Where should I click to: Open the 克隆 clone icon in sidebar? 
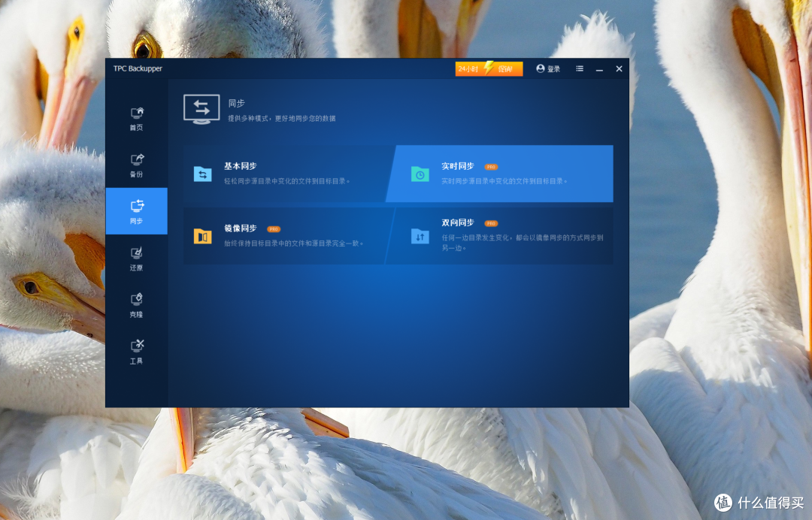coord(137,300)
